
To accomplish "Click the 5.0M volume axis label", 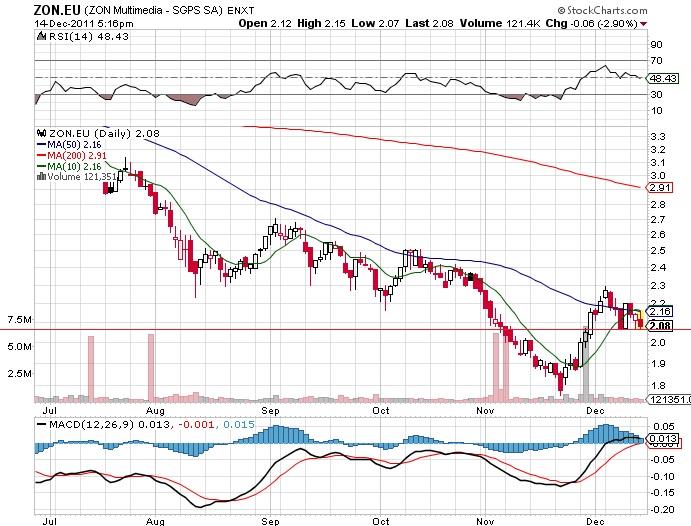I will click(x=20, y=346).
